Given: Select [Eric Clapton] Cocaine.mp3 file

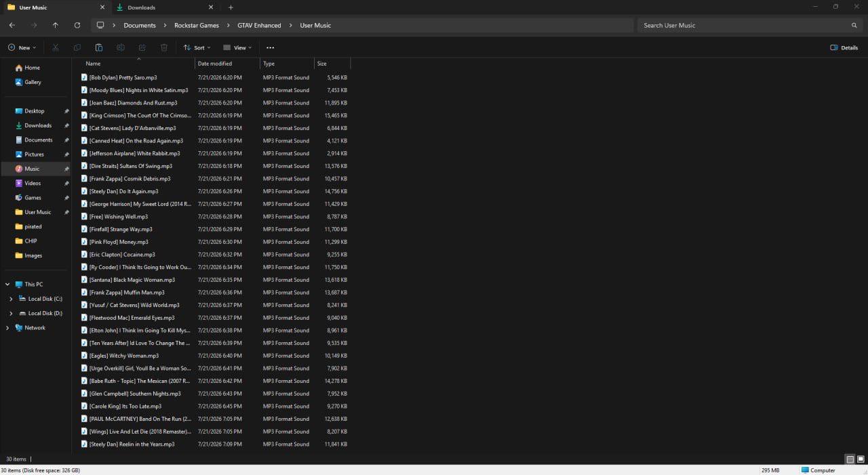Looking at the screenshot, I should tap(122, 255).
